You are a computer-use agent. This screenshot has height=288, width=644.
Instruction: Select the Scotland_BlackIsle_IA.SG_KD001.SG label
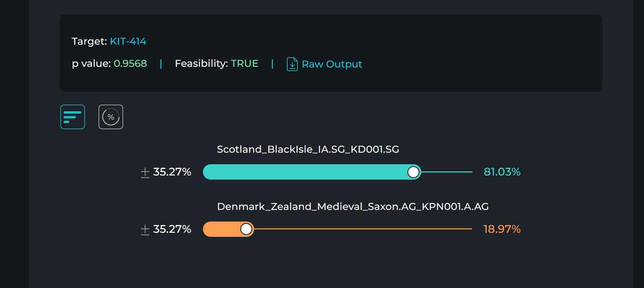pyautogui.click(x=308, y=149)
